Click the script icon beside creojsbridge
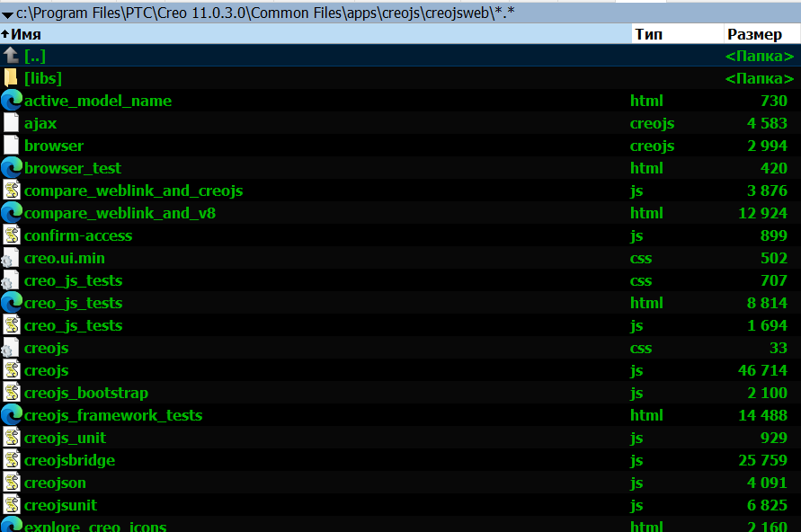 (12, 460)
